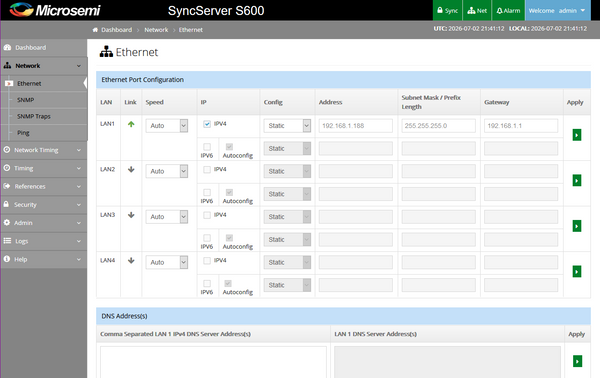Click the LAN1 Gateway field
600x378 pixels.
point(521,125)
